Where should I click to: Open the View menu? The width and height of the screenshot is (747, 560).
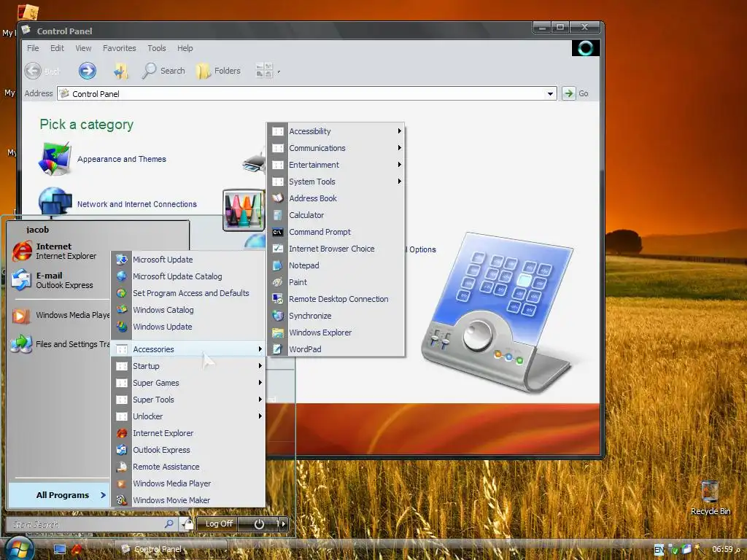[83, 48]
